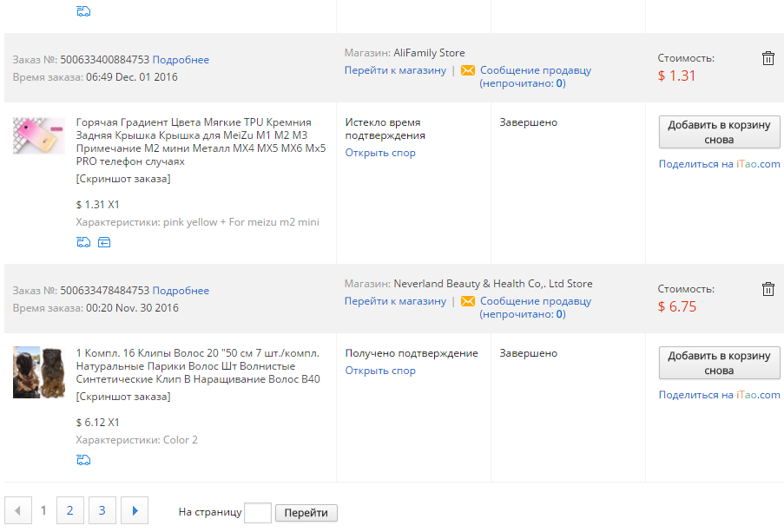
Task: Go to Neverland Beauty store via Перейти к магазину
Action: [x=395, y=301]
